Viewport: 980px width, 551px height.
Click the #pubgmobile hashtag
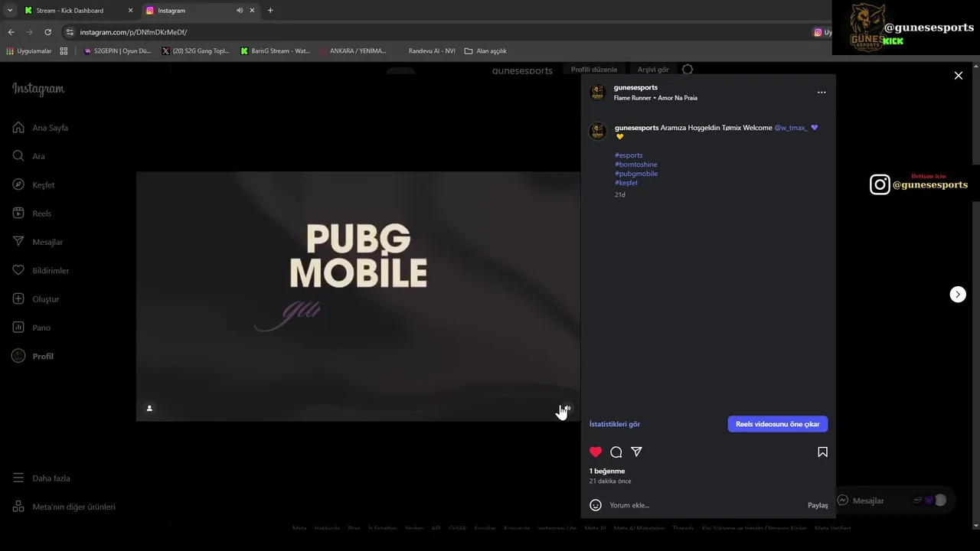[635, 174]
